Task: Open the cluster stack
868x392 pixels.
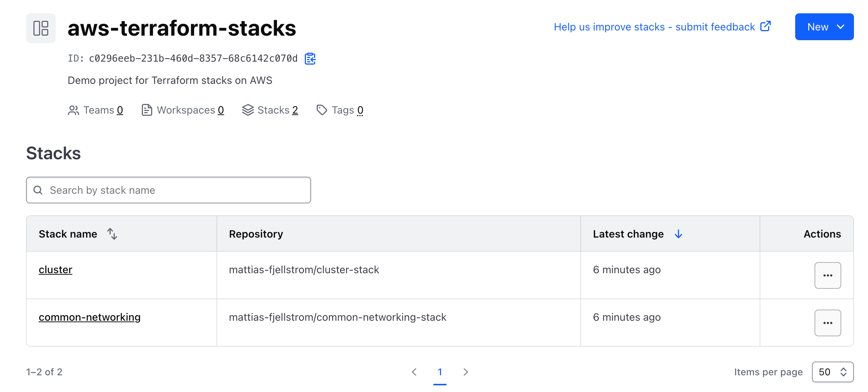Action: pyautogui.click(x=55, y=269)
